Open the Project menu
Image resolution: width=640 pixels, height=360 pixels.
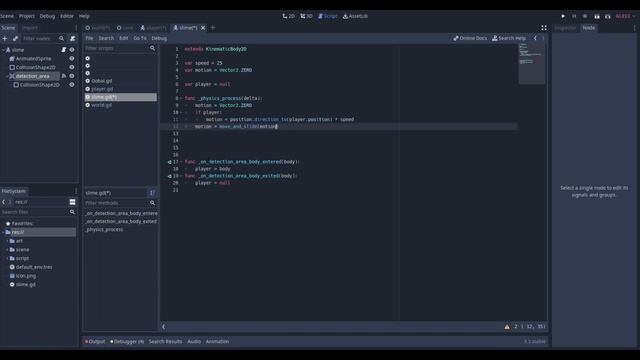tap(27, 16)
